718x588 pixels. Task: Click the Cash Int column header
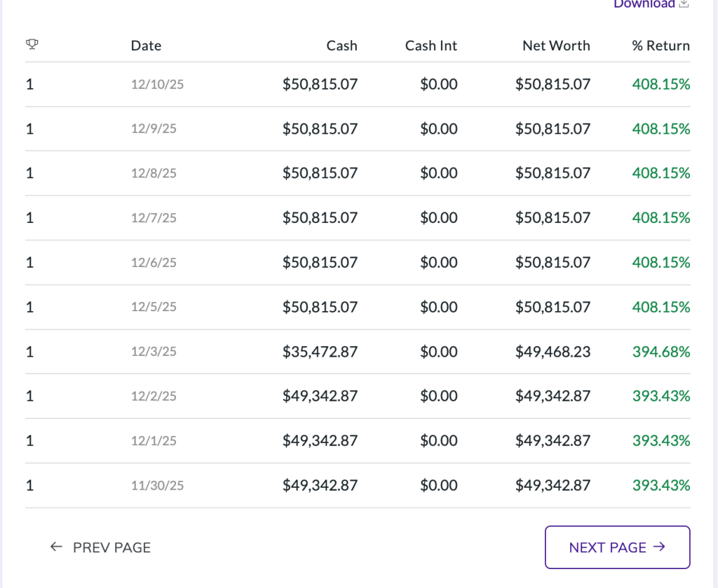point(431,46)
